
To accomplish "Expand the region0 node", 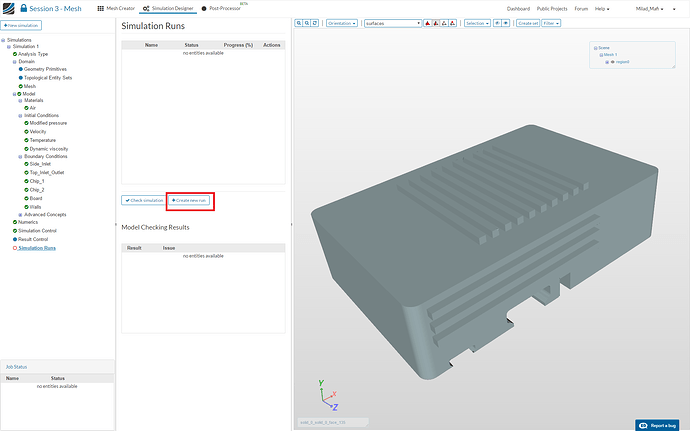I will [x=607, y=62].
